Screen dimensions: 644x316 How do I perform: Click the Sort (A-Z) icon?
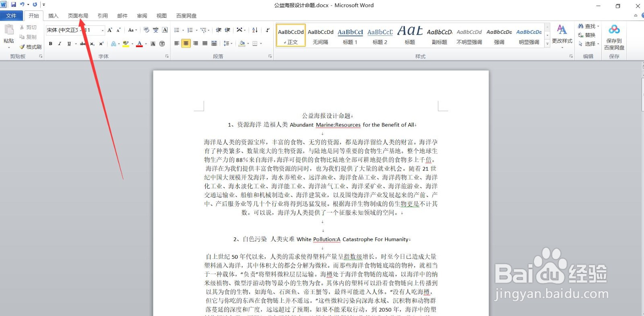pos(255,30)
